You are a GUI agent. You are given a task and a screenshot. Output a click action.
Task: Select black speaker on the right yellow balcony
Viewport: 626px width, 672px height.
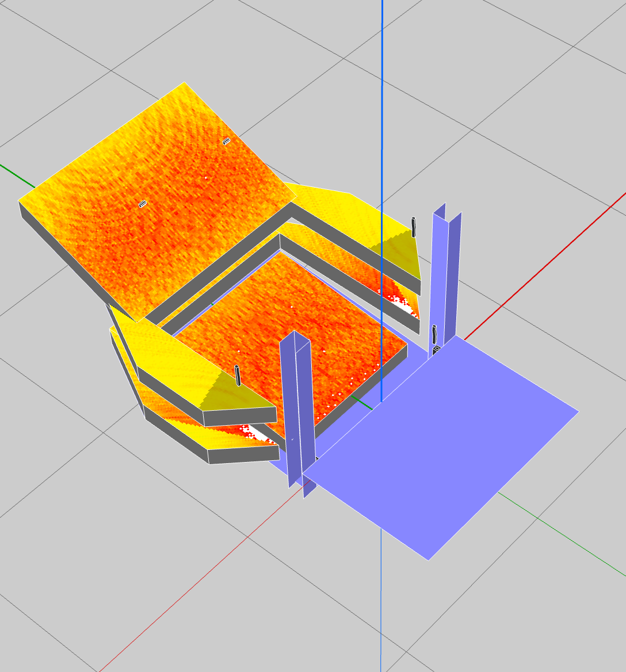coord(413,227)
